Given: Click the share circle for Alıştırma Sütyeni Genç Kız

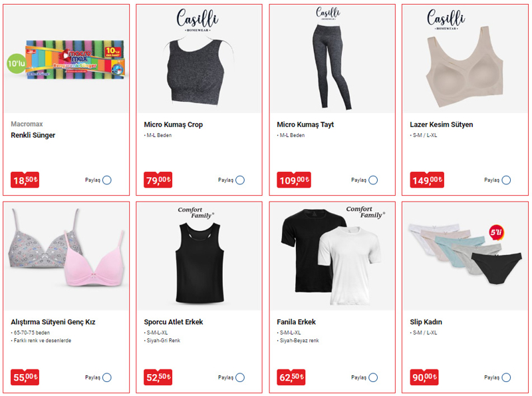Looking at the screenshot, I should pyautogui.click(x=107, y=377).
